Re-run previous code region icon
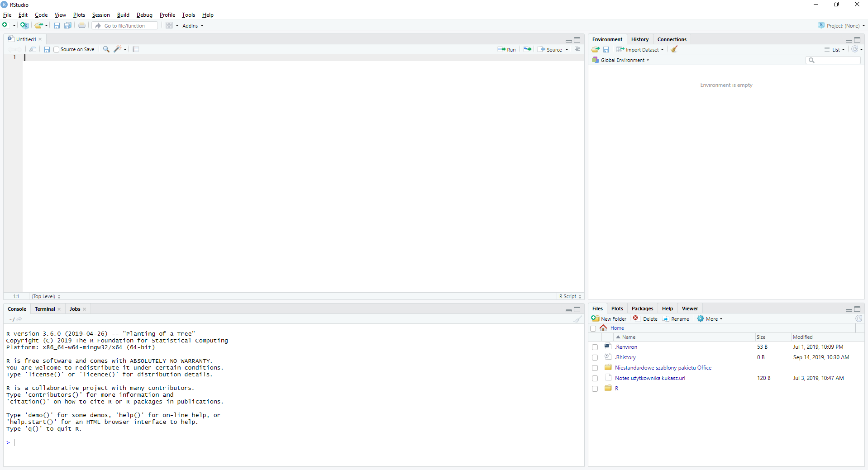This screenshot has height=470, width=868. 528,49
